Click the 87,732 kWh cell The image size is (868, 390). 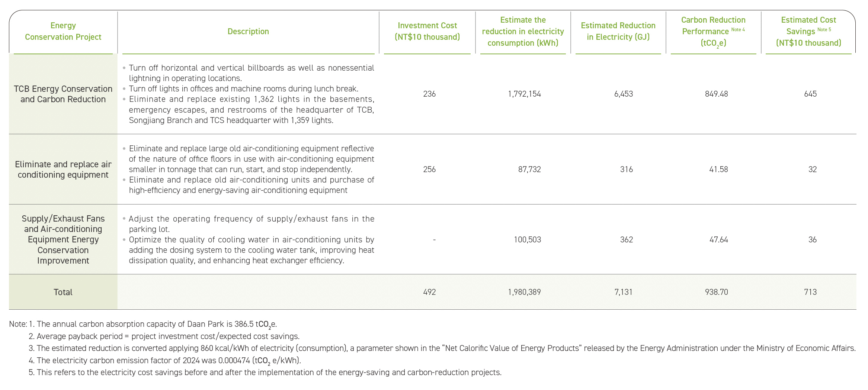pos(529,170)
